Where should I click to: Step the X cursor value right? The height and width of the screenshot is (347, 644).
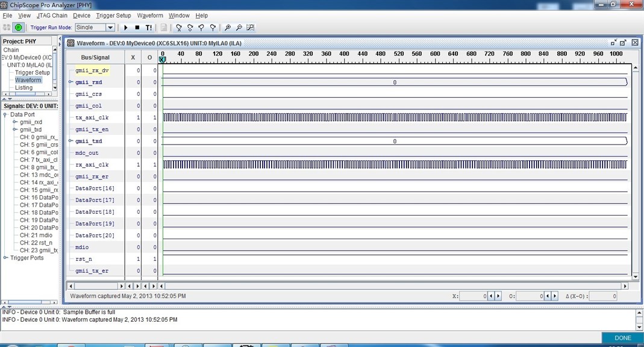pyautogui.click(x=498, y=296)
